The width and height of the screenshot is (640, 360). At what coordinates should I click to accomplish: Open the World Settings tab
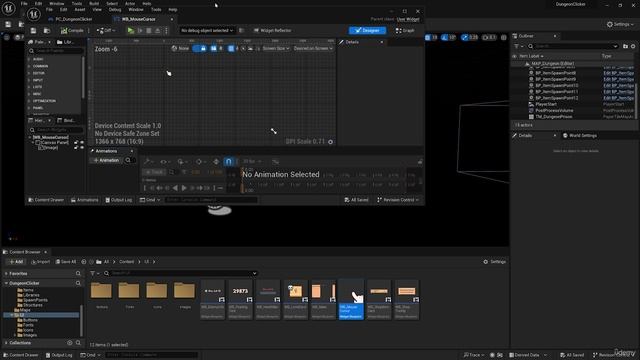580,136
